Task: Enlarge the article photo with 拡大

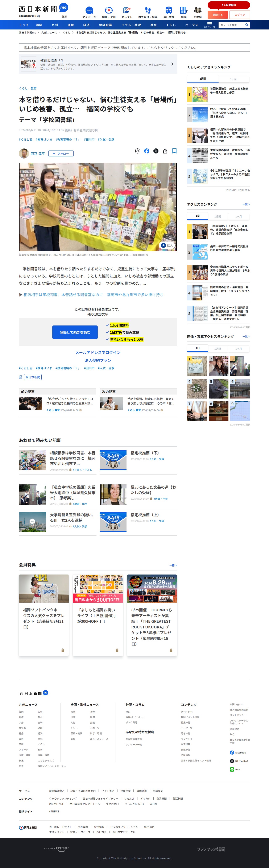Action: coord(167,245)
